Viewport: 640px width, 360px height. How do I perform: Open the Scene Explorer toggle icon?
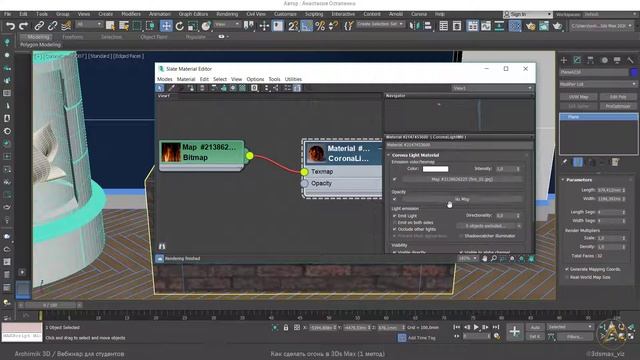pos(444,26)
